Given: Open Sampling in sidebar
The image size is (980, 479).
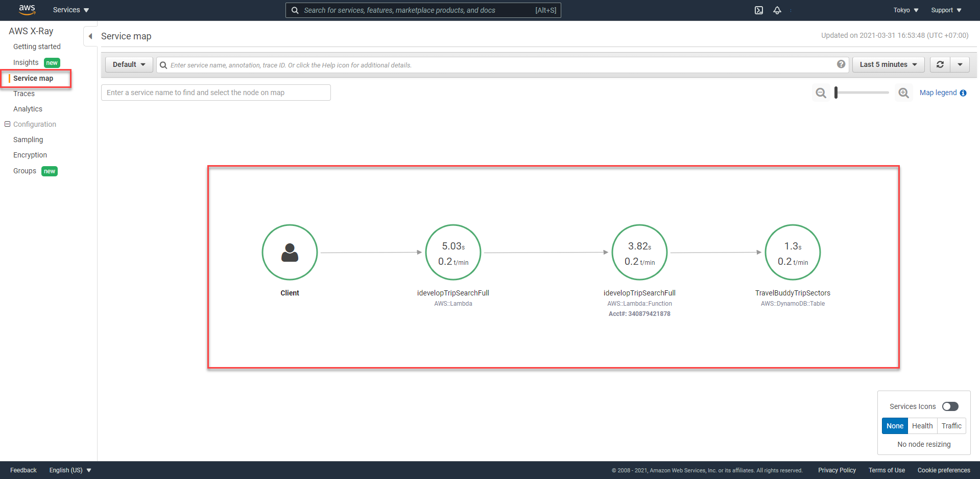Looking at the screenshot, I should [x=28, y=140].
